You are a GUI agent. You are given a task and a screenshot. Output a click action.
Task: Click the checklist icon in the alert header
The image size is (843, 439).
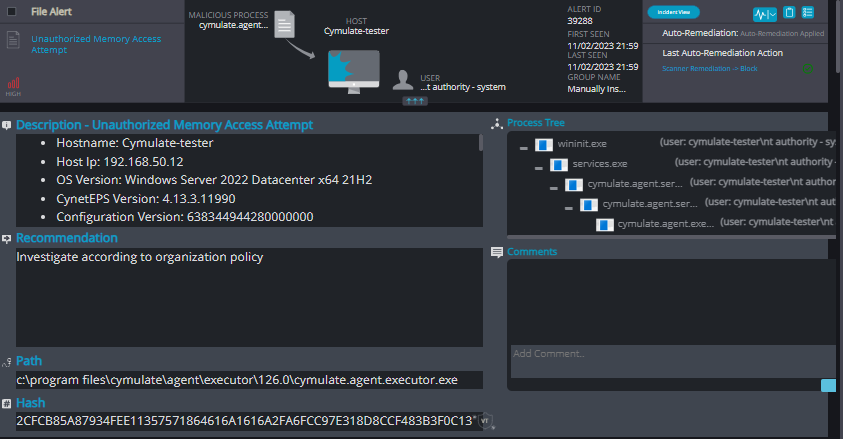click(808, 12)
